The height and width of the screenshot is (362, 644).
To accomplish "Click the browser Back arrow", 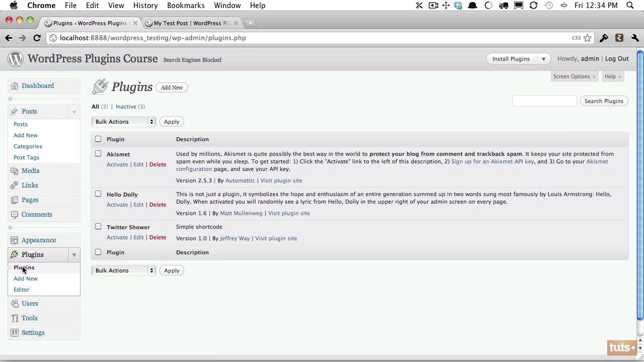I will 9,38.
